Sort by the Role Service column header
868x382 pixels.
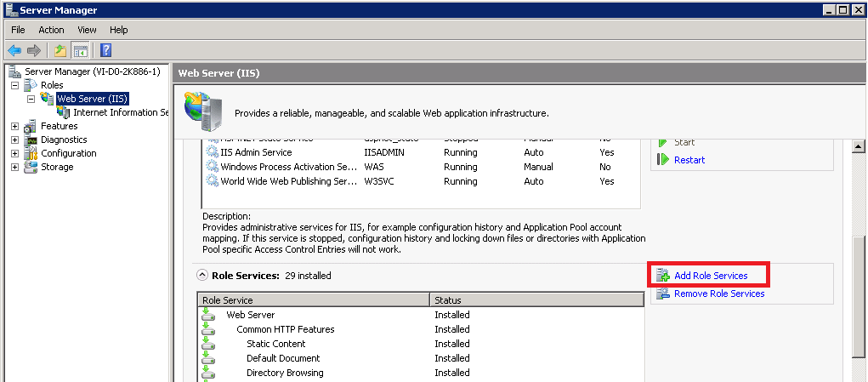coord(314,300)
